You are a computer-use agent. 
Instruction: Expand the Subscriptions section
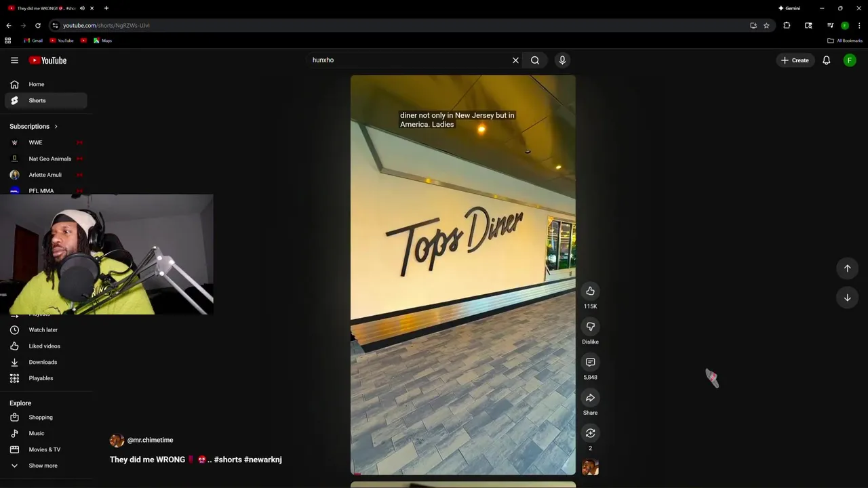(x=34, y=126)
